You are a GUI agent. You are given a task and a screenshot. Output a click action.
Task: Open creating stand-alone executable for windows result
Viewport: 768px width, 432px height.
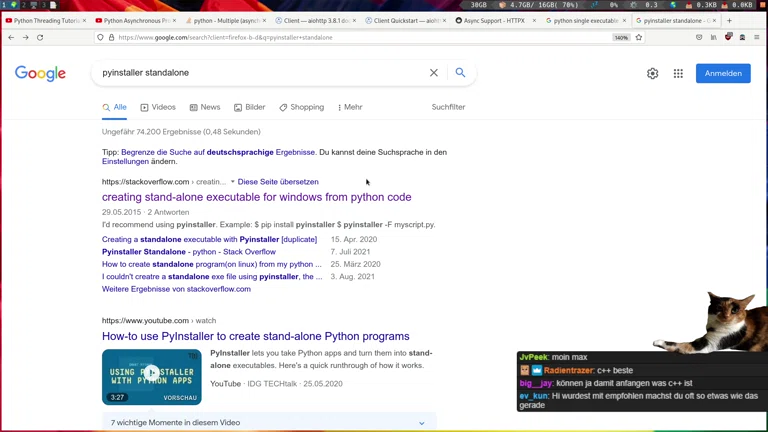pyautogui.click(x=257, y=197)
